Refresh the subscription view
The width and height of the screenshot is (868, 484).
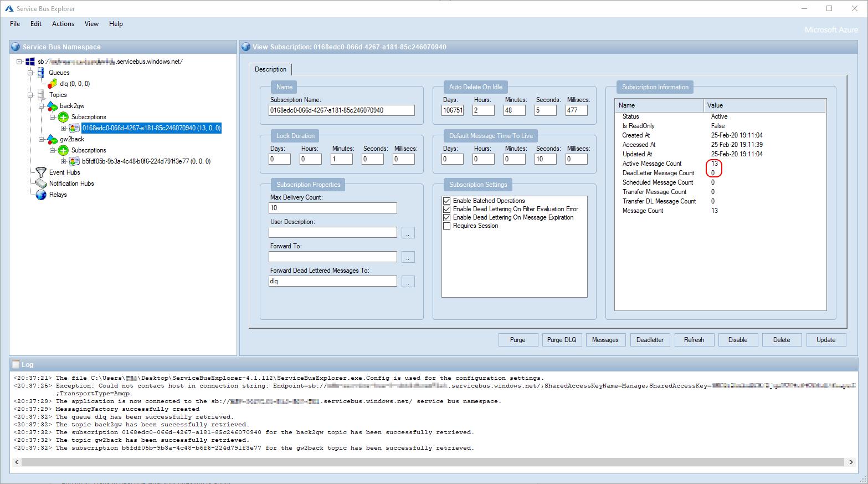(694, 340)
